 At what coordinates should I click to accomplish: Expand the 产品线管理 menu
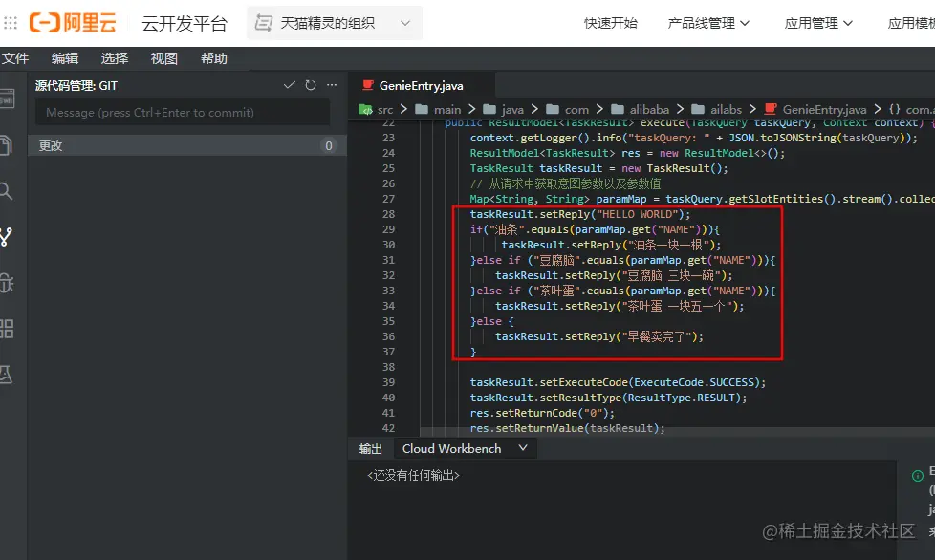707,23
